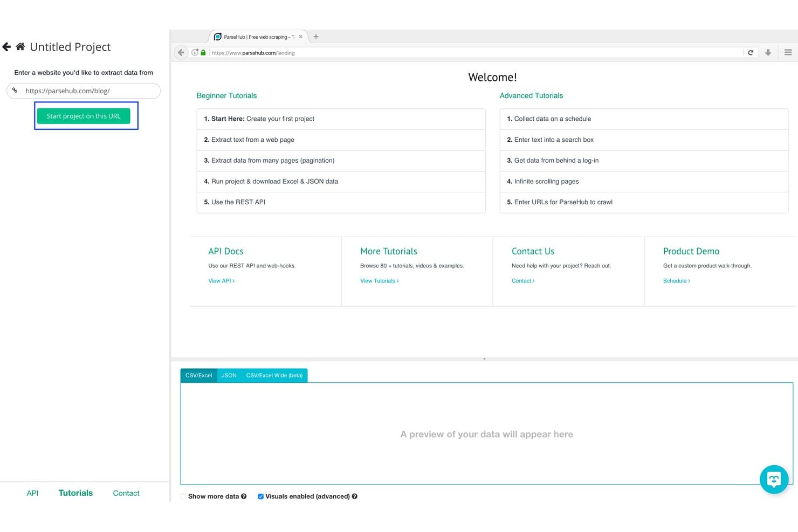Open Infinite scrolling pages tutorial
Image resolution: width=798 pixels, height=532 pixels.
(644, 182)
